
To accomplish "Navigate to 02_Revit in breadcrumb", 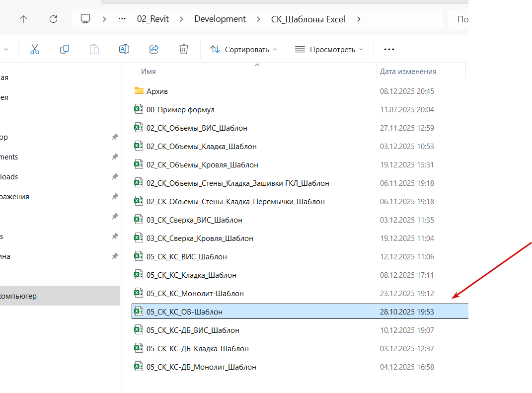I will 153,19.
